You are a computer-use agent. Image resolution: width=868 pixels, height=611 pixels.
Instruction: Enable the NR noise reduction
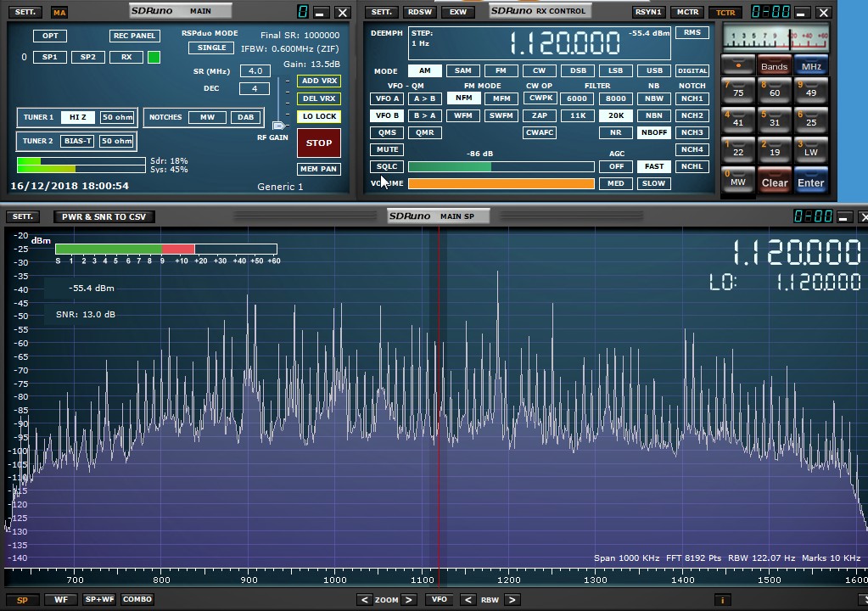[615, 133]
